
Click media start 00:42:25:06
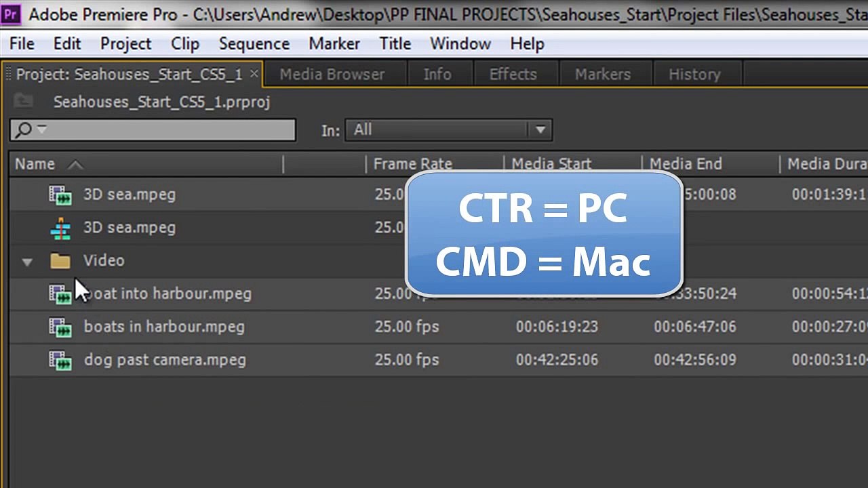pos(557,360)
